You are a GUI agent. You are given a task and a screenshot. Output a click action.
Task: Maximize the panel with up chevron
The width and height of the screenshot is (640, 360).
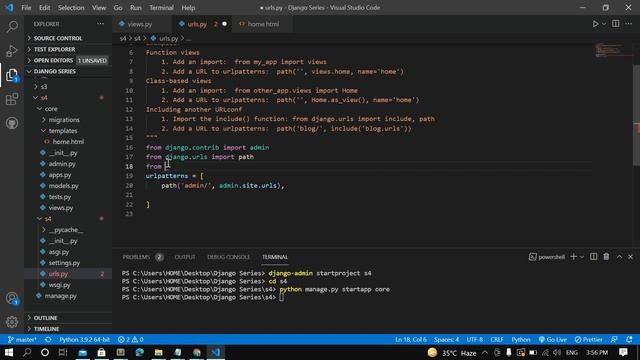tap(619, 257)
